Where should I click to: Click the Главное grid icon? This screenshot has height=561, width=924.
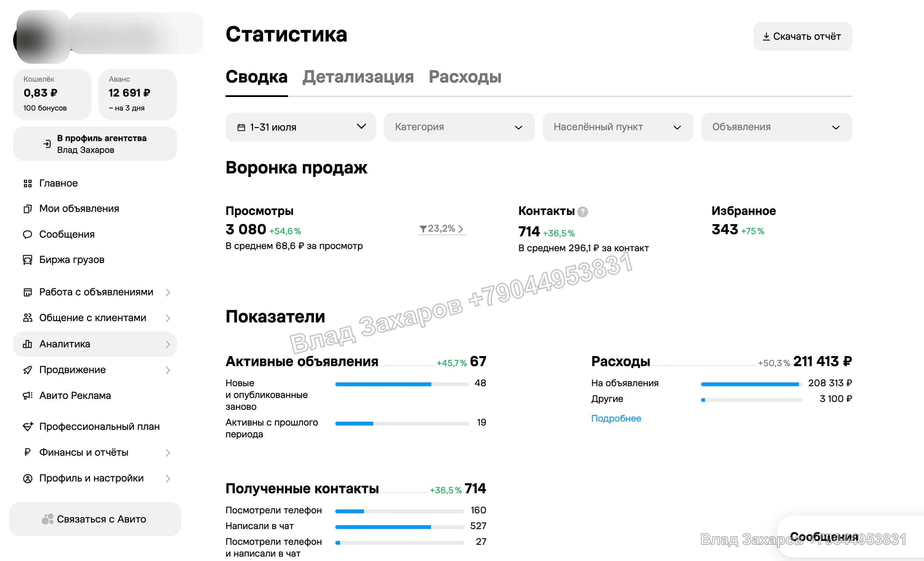coord(28,184)
